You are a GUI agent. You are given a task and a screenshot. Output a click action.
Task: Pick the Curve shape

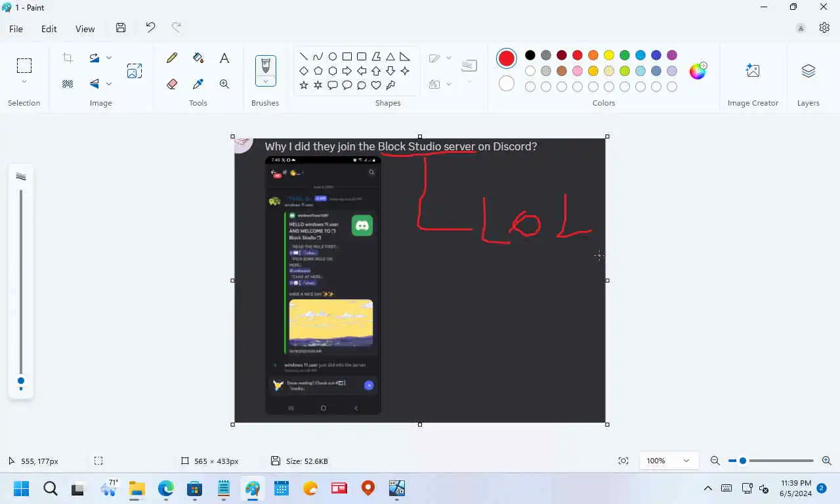point(318,56)
